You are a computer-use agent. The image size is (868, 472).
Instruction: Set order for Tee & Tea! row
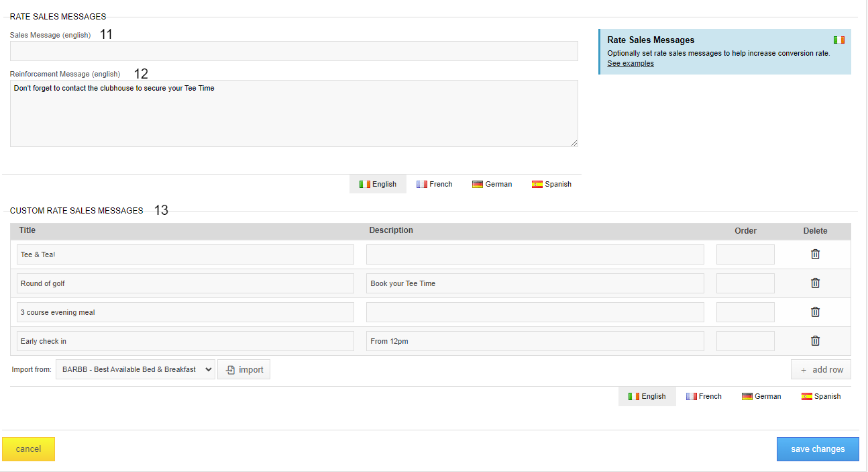point(745,254)
